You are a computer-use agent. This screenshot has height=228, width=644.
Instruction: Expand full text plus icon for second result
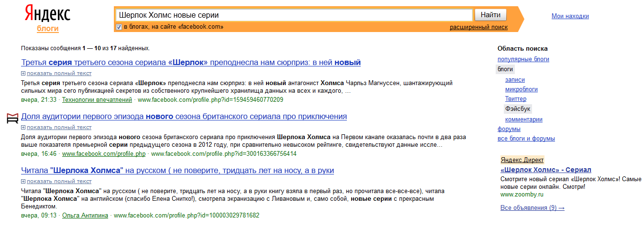[x=23, y=128]
